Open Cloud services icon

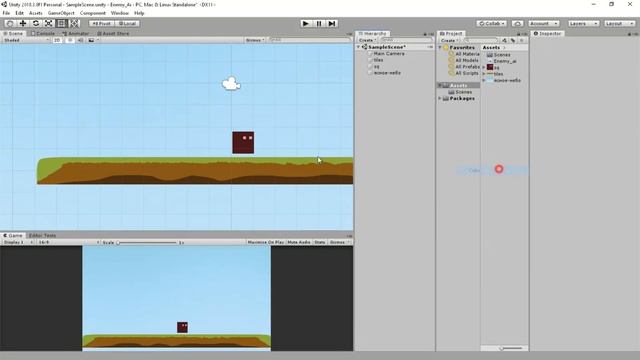coord(518,24)
